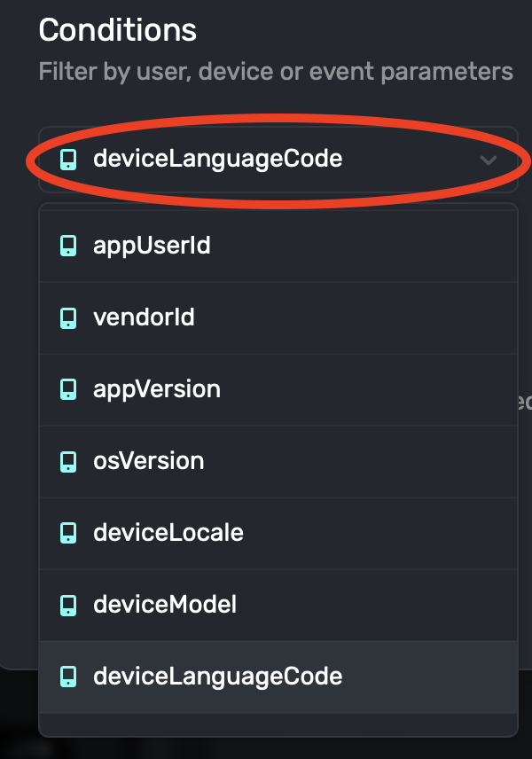This screenshot has height=759, width=532.
Task: Click the phone icon next to osVersion
Action: coord(67,461)
